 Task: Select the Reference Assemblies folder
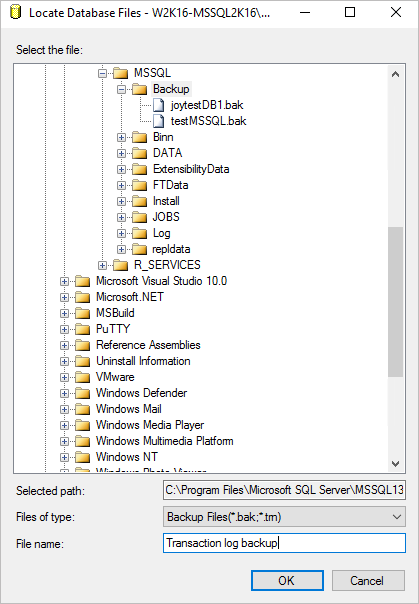[x=148, y=345]
